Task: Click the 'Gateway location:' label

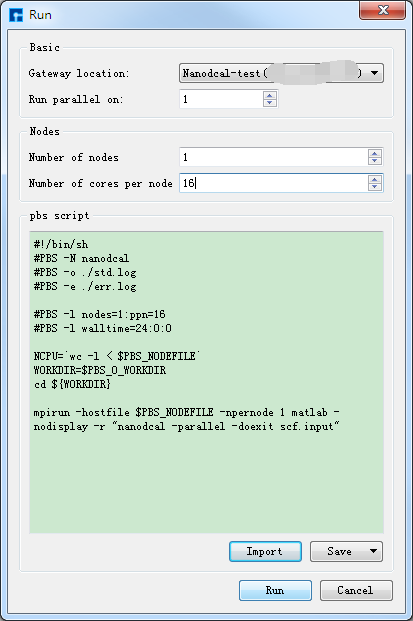Action: pyautogui.click(x=79, y=73)
